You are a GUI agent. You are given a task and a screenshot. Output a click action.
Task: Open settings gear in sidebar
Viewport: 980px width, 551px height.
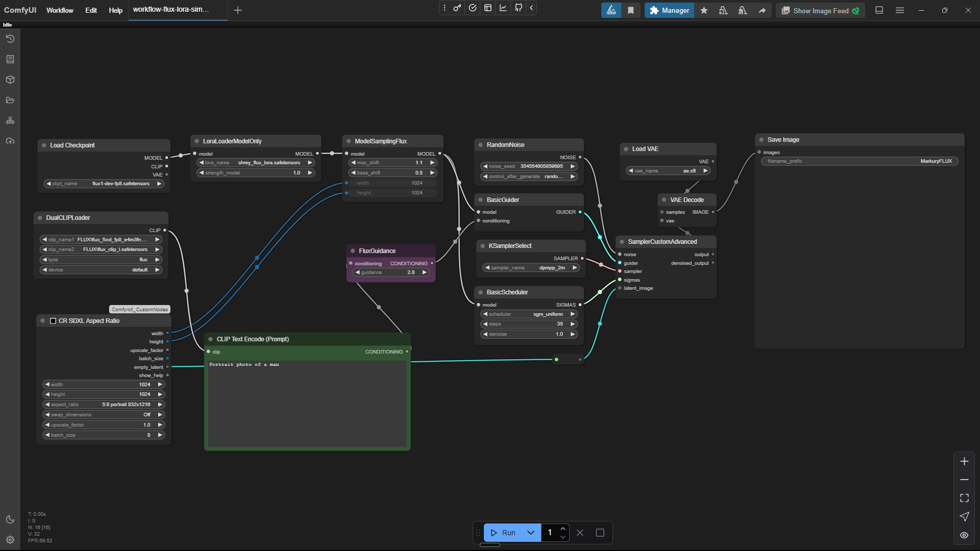10,540
